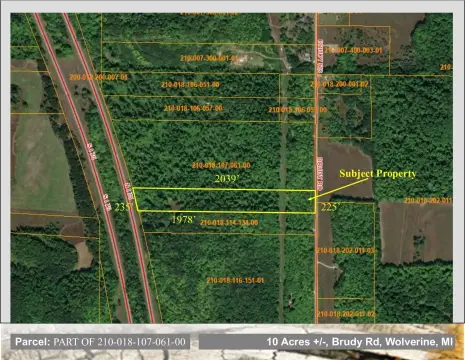The image size is (465, 360).
Task: Click parcel label 210-007-400-003-01
Action: point(353,50)
